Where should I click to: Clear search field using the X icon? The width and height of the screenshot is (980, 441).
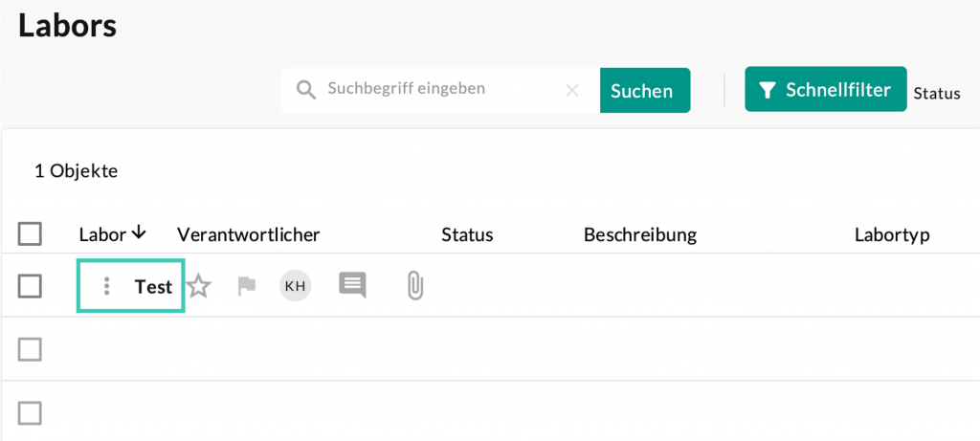coord(572,90)
